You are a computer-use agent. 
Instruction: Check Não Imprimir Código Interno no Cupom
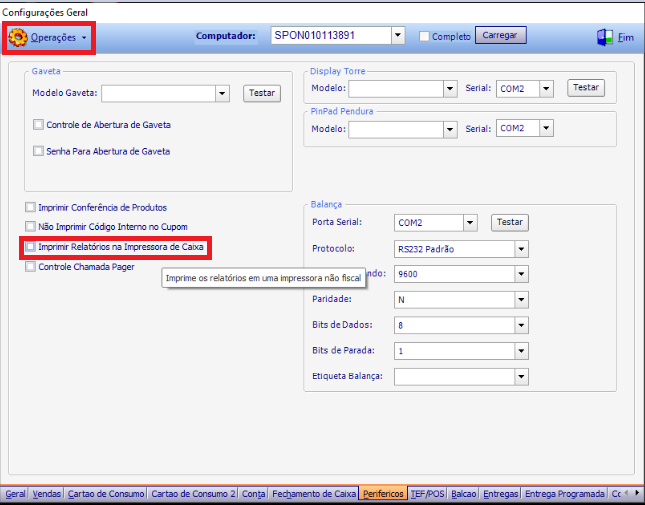coord(30,226)
